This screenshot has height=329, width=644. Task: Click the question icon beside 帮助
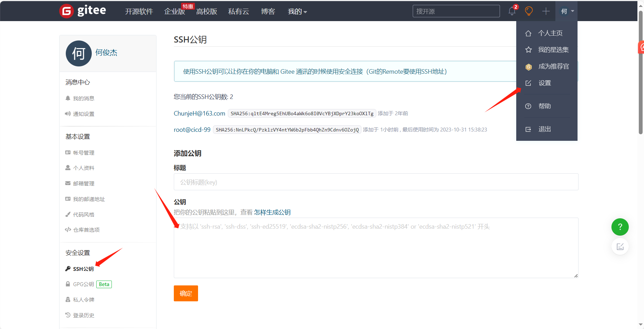[x=528, y=106]
